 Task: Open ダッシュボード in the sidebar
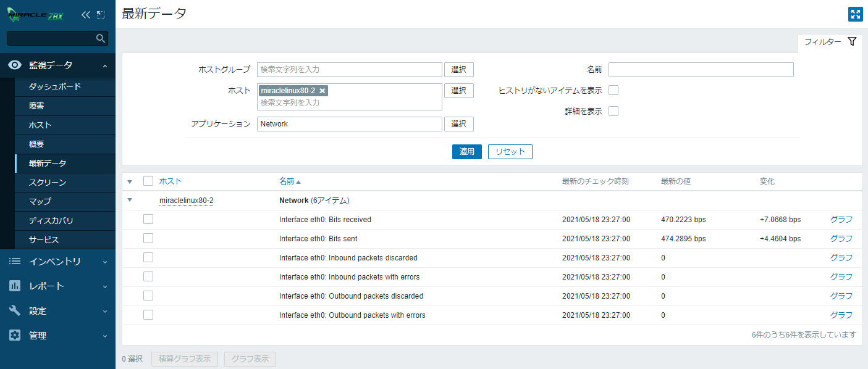click(x=55, y=87)
